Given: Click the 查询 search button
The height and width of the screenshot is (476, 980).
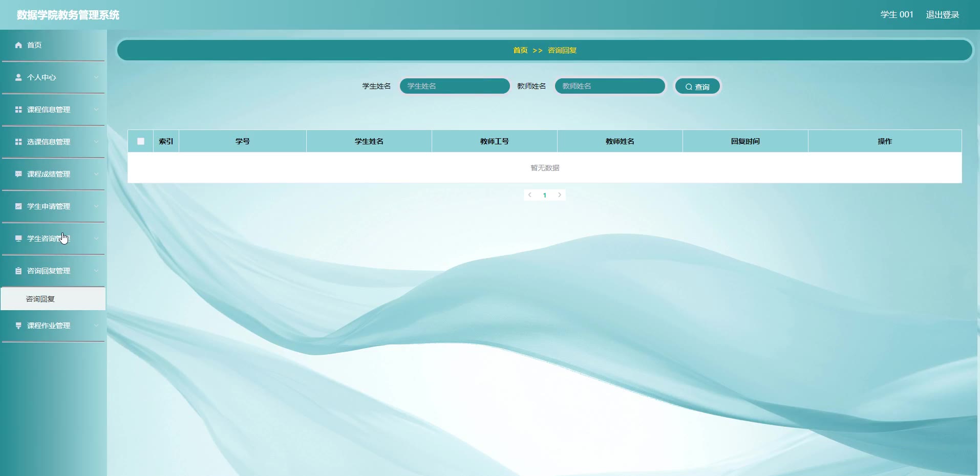Looking at the screenshot, I should tap(697, 86).
